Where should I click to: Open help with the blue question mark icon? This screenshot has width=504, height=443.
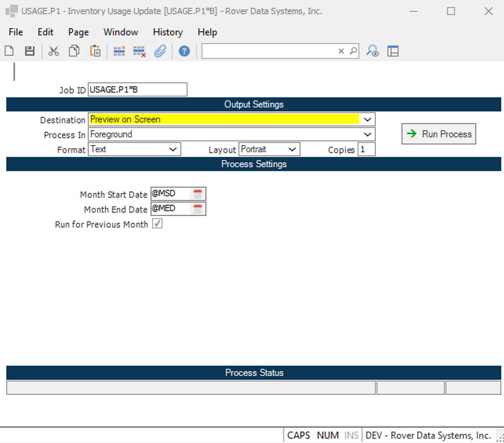tap(184, 51)
